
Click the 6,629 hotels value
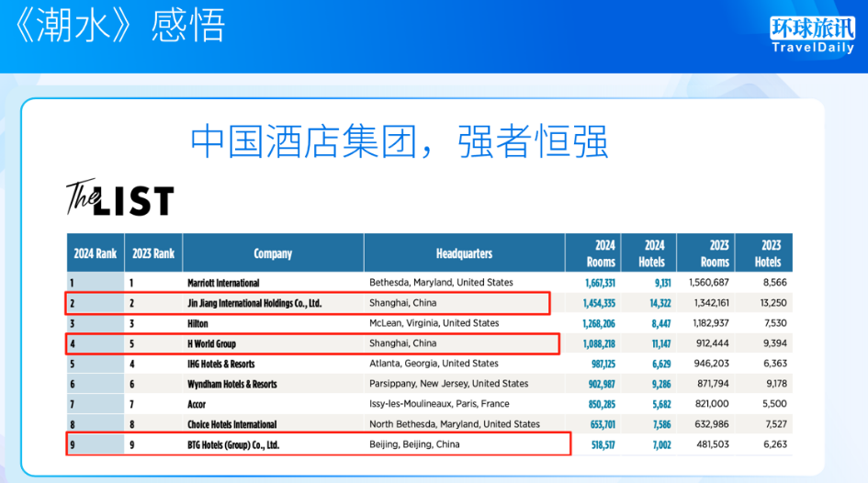pyautogui.click(x=661, y=364)
